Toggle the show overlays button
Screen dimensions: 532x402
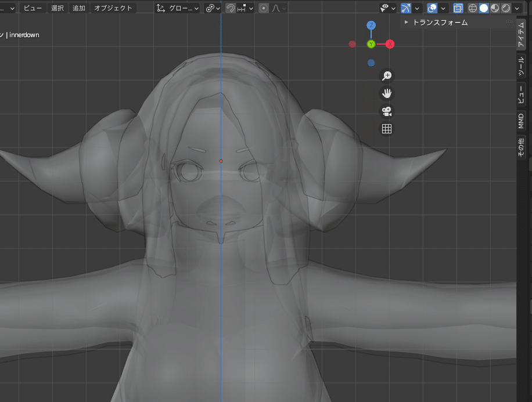click(x=432, y=8)
